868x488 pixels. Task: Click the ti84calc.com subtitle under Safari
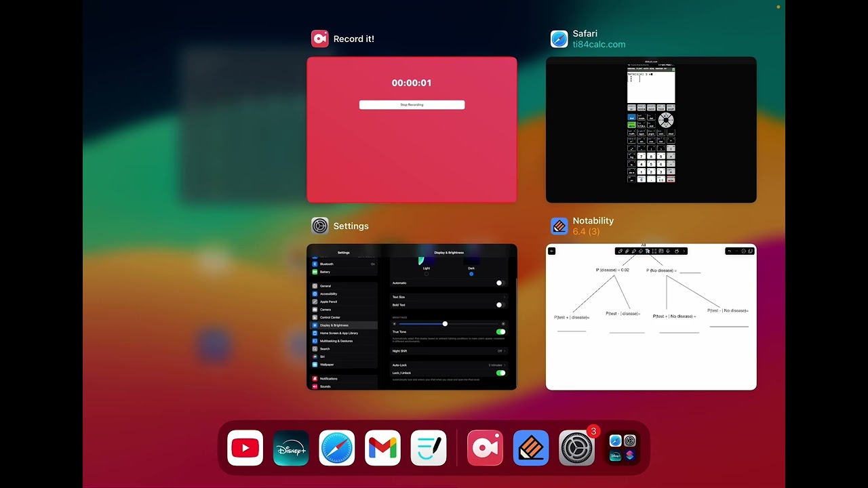pos(599,45)
